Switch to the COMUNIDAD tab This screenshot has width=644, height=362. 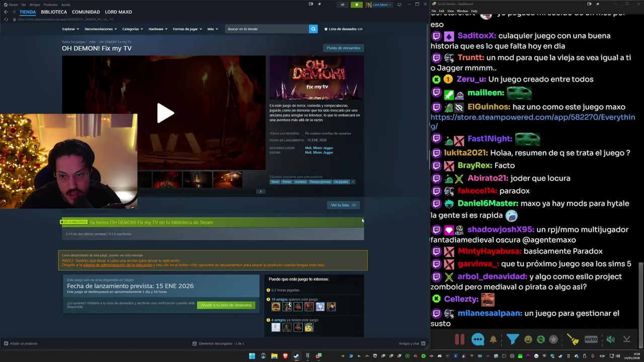(86, 12)
